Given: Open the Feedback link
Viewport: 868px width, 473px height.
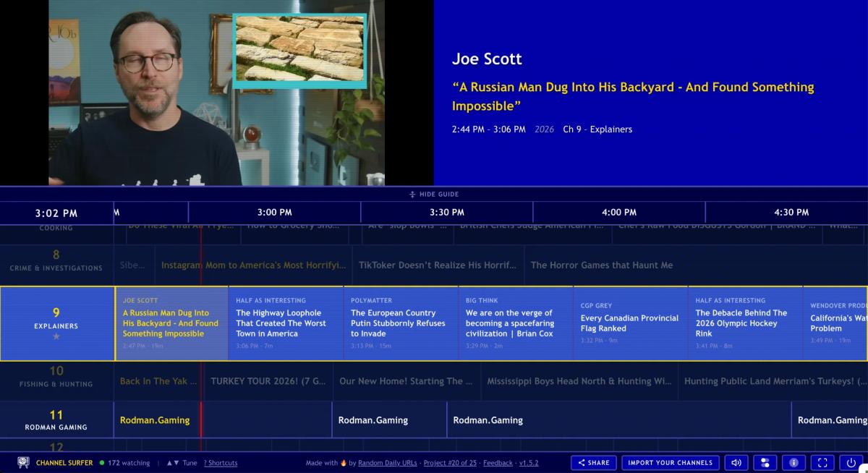Looking at the screenshot, I should [x=498, y=462].
